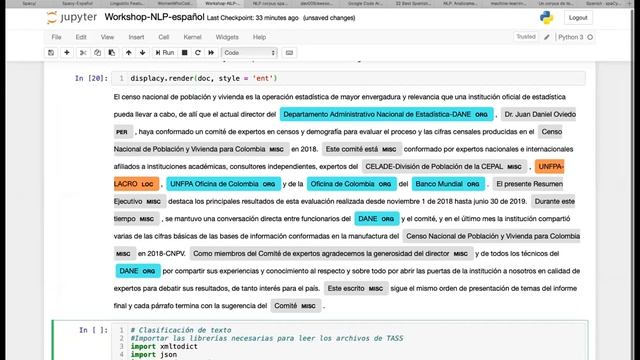Click the CELADE-División de Población de la CEPAL entity
The width and height of the screenshot is (640, 360).
pos(444,167)
